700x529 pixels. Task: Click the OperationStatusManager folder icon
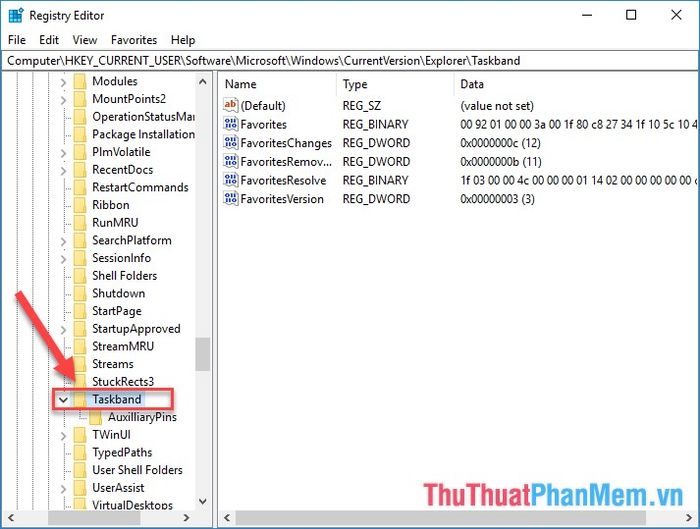(80, 117)
